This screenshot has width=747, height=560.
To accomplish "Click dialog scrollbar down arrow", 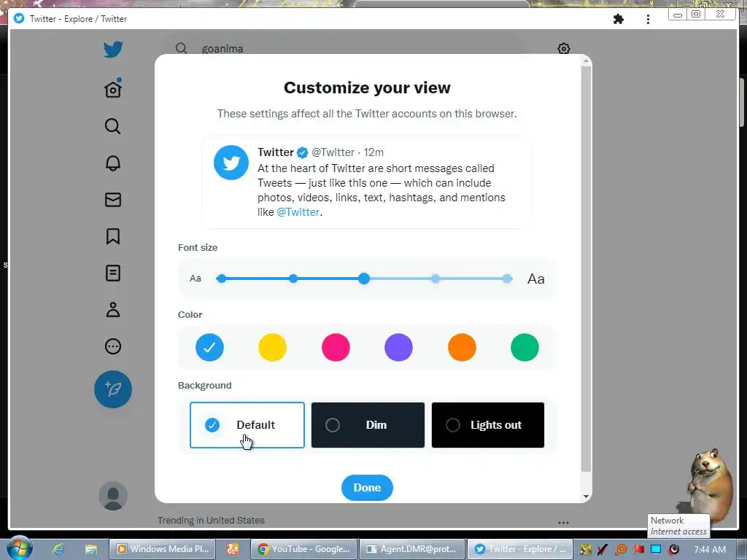I will point(586,497).
